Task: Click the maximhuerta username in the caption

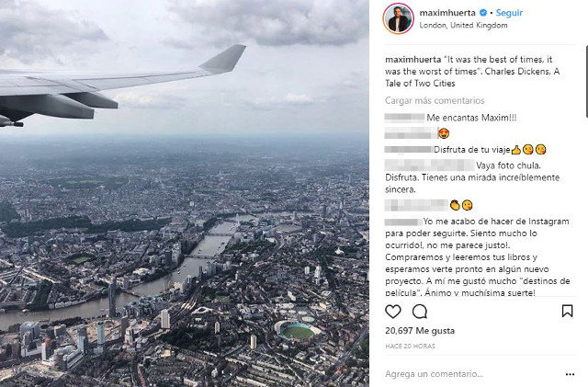Action: click(x=413, y=60)
